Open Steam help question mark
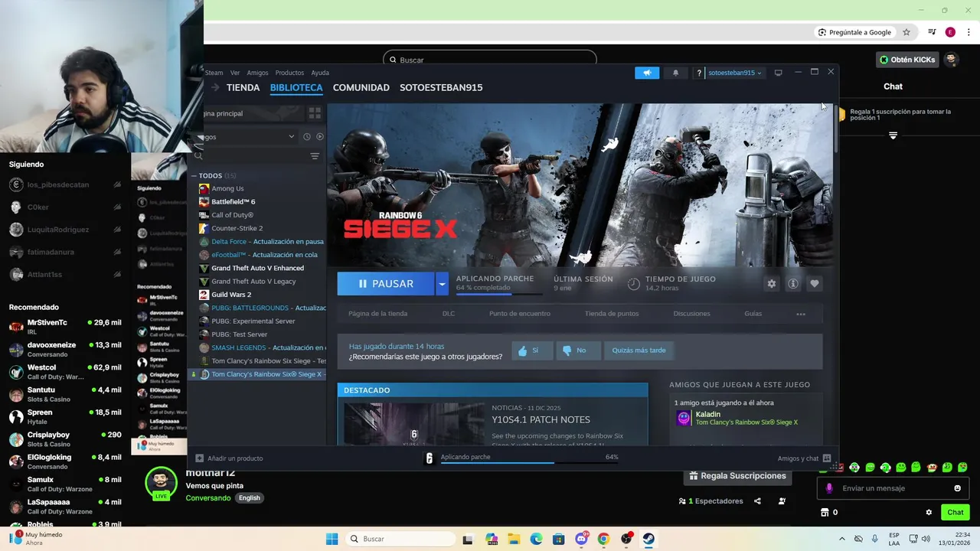This screenshot has width=980, height=551. coord(699,73)
